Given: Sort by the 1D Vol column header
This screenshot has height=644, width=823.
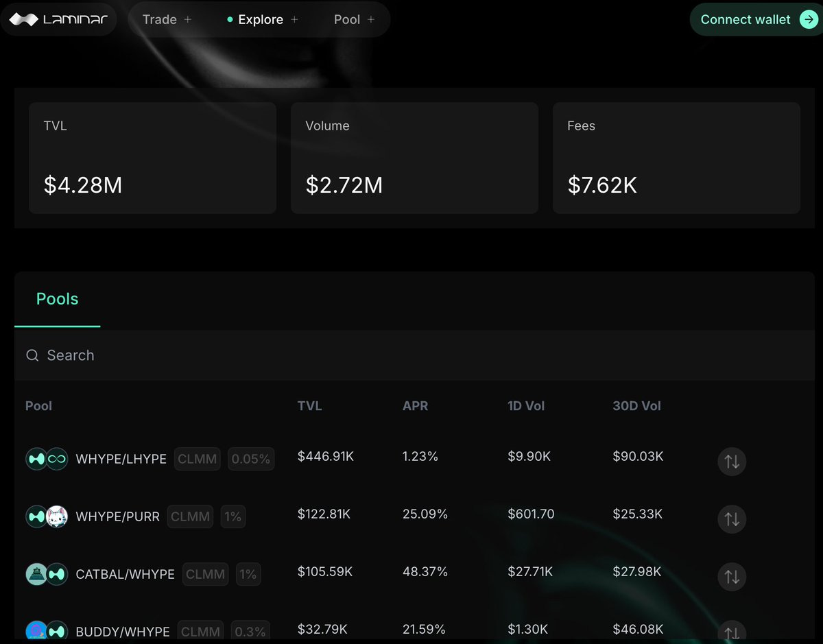Looking at the screenshot, I should (x=526, y=406).
